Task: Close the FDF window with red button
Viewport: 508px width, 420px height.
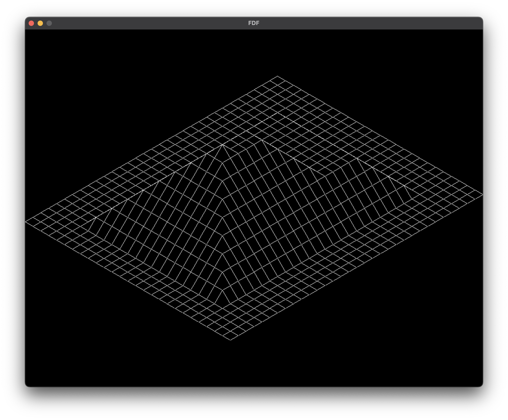Action: [x=31, y=23]
